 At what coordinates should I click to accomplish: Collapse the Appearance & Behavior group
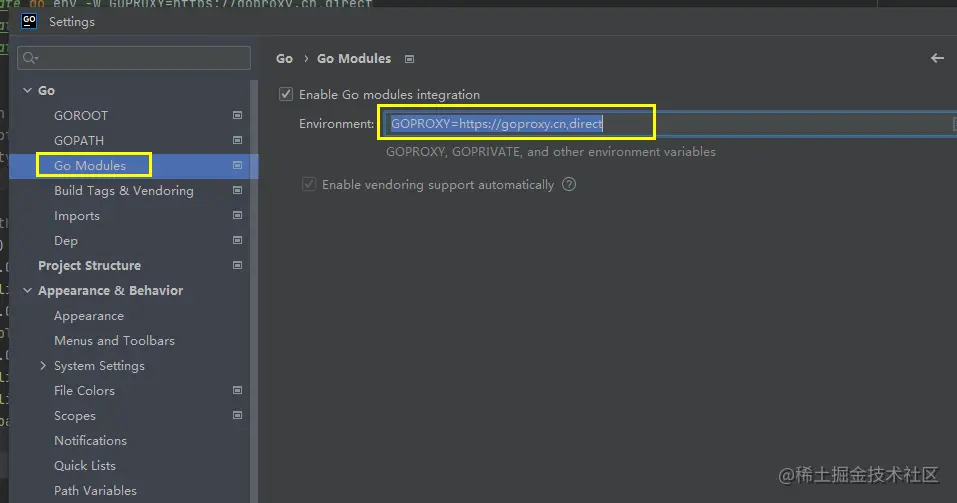coord(27,291)
